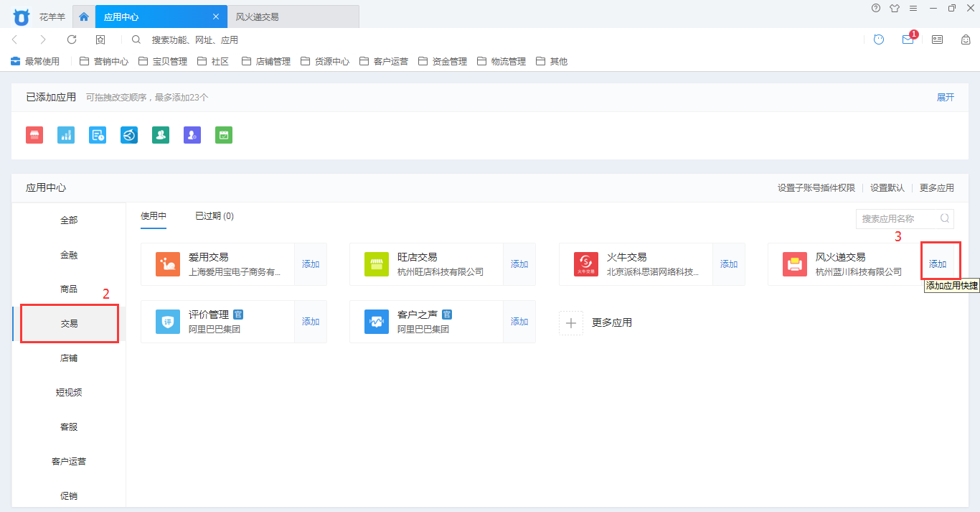Expand the 营销中心 folder
The height and width of the screenshot is (512, 980).
point(104,62)
